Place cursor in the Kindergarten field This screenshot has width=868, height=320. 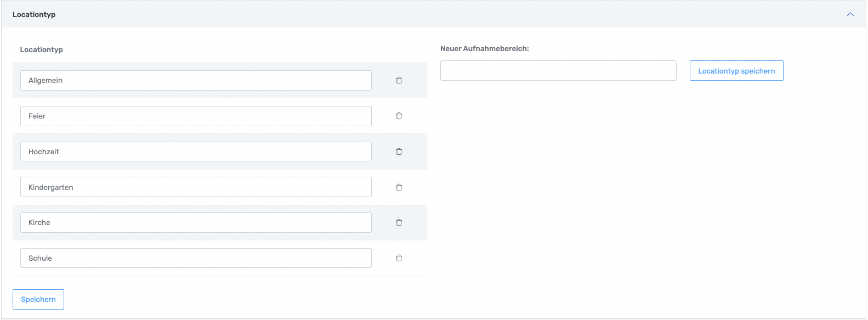pyautogui.click(x=196, y=187)
